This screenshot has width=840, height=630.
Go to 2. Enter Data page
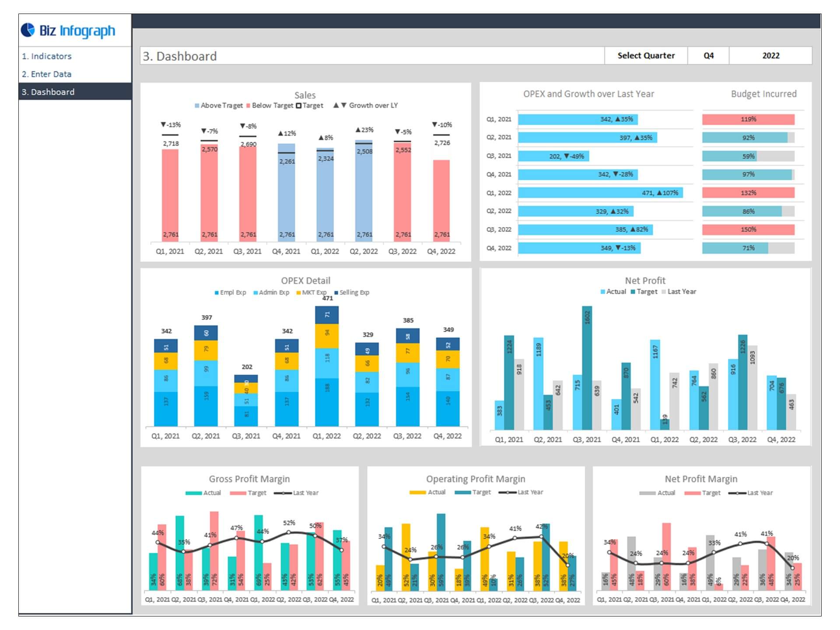47,74
